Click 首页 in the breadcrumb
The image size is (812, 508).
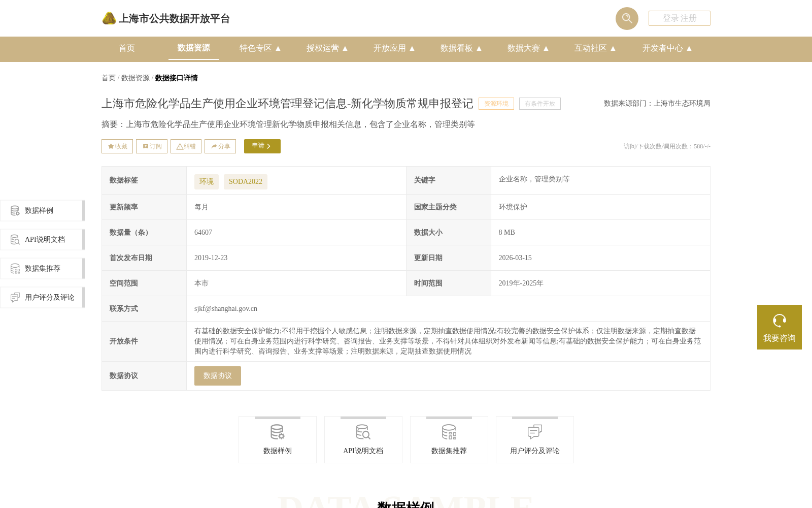(x=109, y=78)
